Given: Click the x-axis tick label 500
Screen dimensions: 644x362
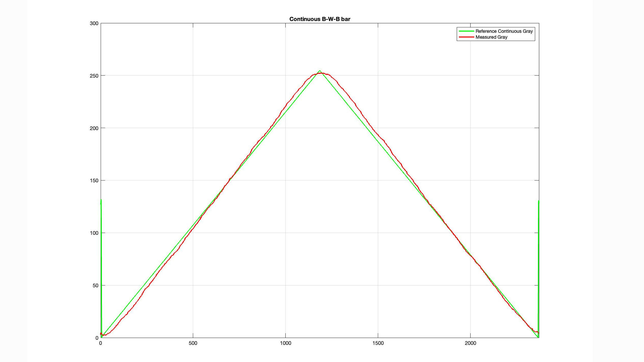Looking at the screenshot, I should [193, 343].
